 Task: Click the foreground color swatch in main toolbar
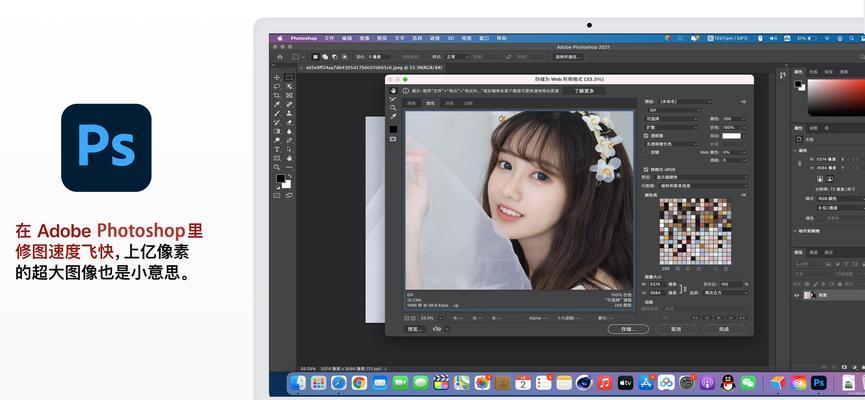coord(280,178)
